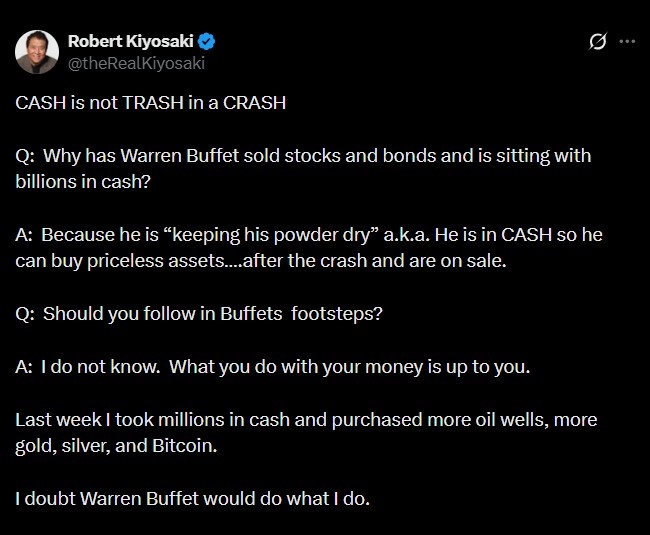Viewport: 650px width, 535px height.
Task: Click the word 'Bitcoin' in the tweet
Action: click(x=183, y=446)
